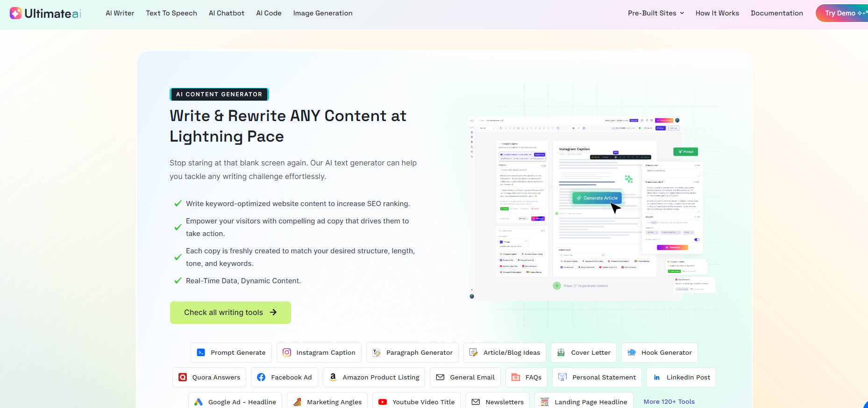Expand the Pre-Built Sites dropdown
The height and width of the screenshot is (408, 868).
pos(656,13)
